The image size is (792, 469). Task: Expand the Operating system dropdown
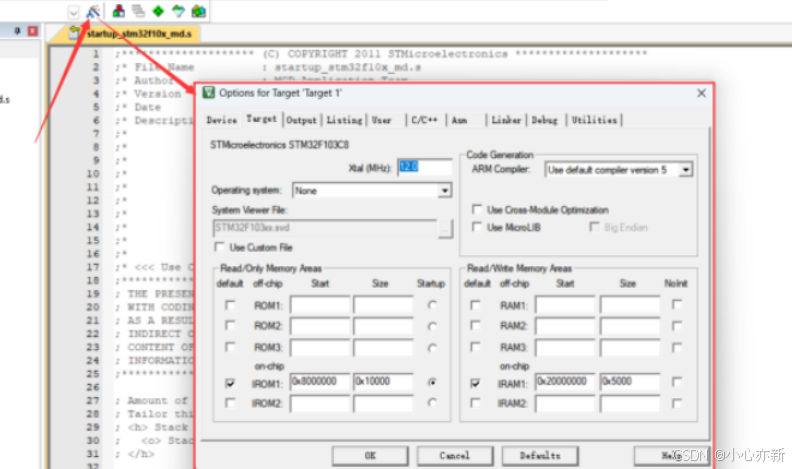point(444,191)
